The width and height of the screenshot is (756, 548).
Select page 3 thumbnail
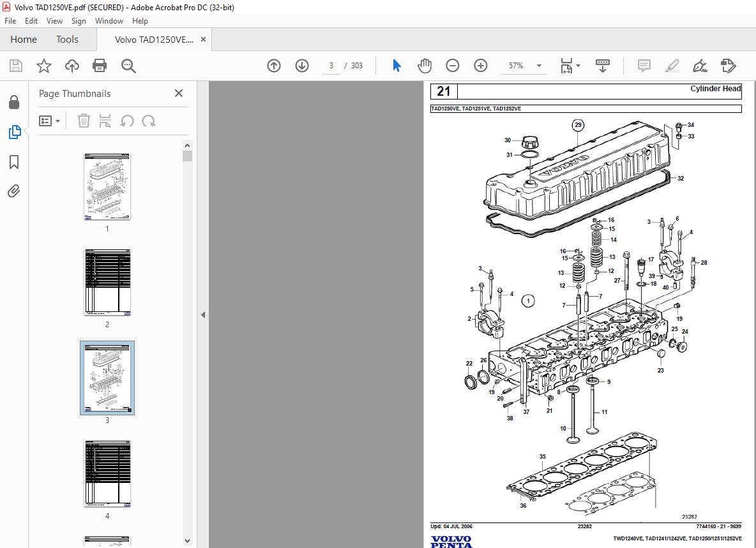click(107, 378)
